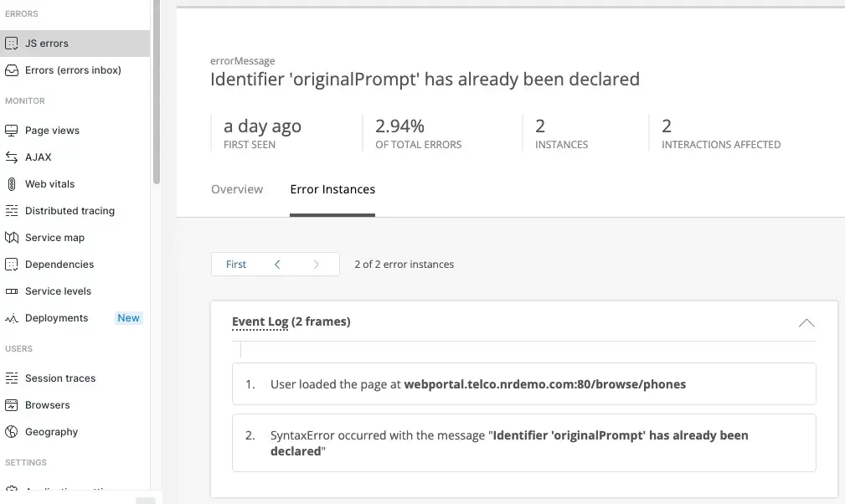This screenshot has width=845, height=504.
Task: Jump to First error instance
Action: point(236,265)
